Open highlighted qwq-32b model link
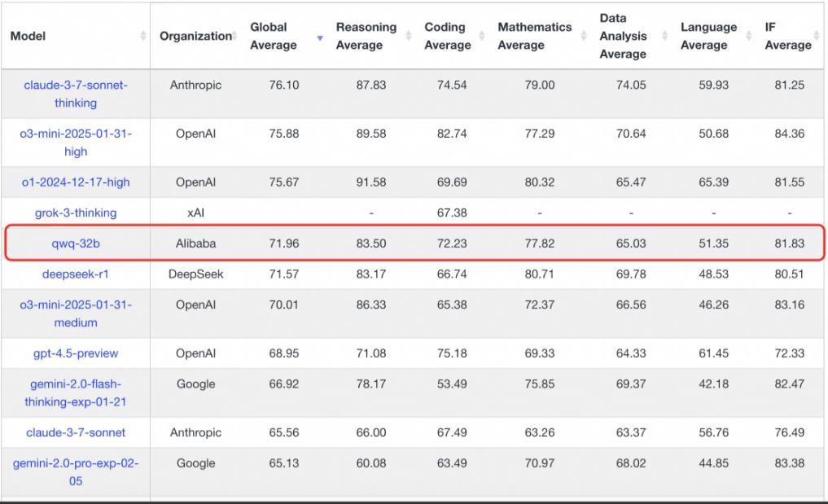Screen dimensions: 828x504 point(76,243)
